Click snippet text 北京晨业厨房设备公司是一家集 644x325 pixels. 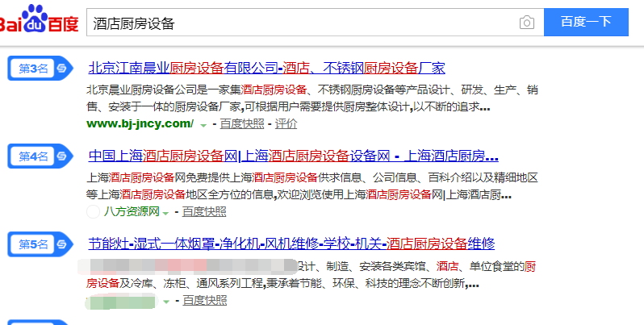[x=164, y=90]
